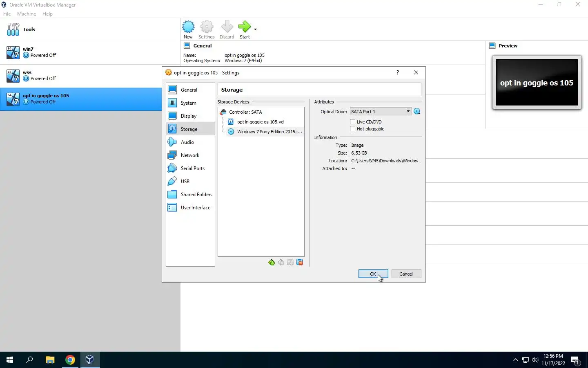
Task: Show hidden system tray icons
Action: tap(516, 360)
